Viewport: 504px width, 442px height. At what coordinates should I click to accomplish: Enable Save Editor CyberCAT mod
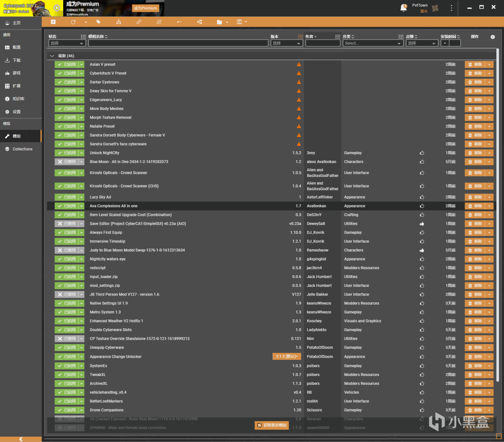tap(66, 224)
